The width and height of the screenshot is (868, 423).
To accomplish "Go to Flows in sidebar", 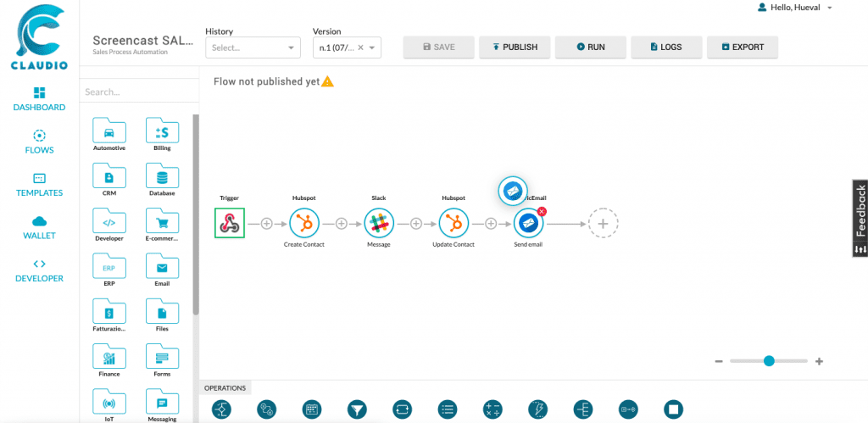I will tap(39, 142).
